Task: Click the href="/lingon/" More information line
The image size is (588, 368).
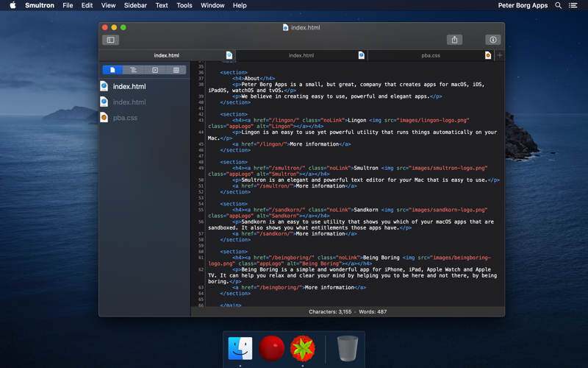Action: coord(291,144)
